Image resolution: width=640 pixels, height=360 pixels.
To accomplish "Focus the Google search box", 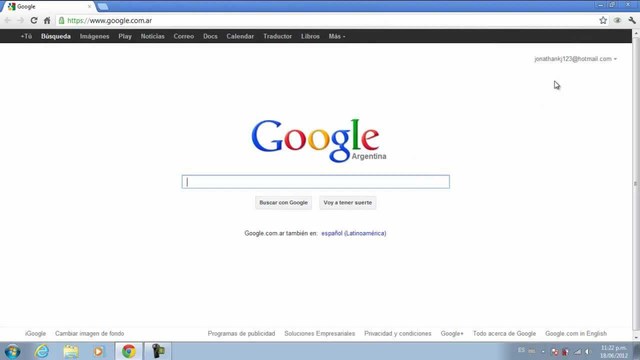I will [316, 182].
